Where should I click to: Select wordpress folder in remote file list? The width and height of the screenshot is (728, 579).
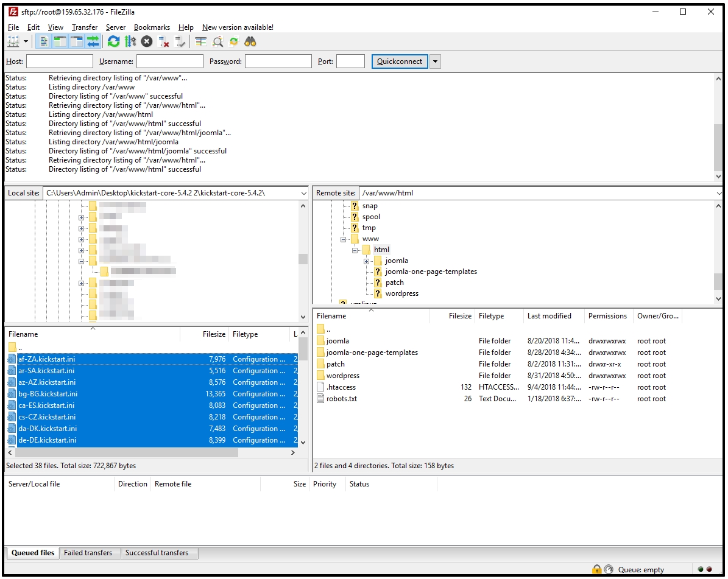[x=342, y=376]
